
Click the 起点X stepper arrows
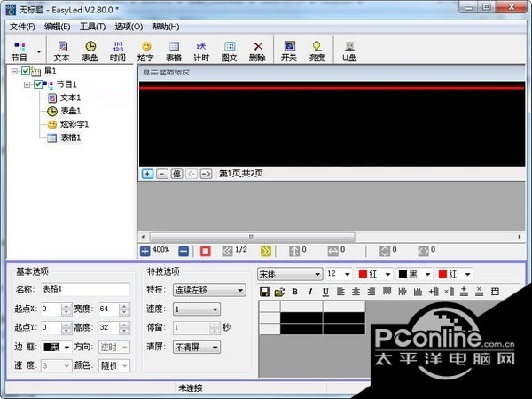(66, 309)
